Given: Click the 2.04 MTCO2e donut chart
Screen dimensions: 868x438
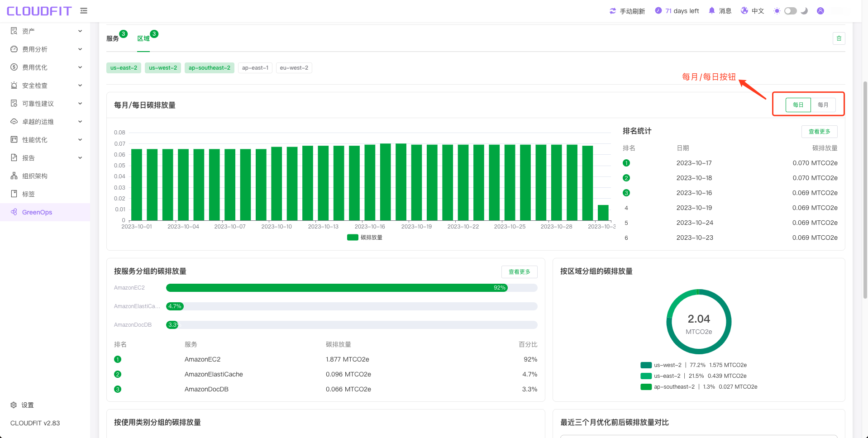Looking at the screenshot, I should coord(699,322).
